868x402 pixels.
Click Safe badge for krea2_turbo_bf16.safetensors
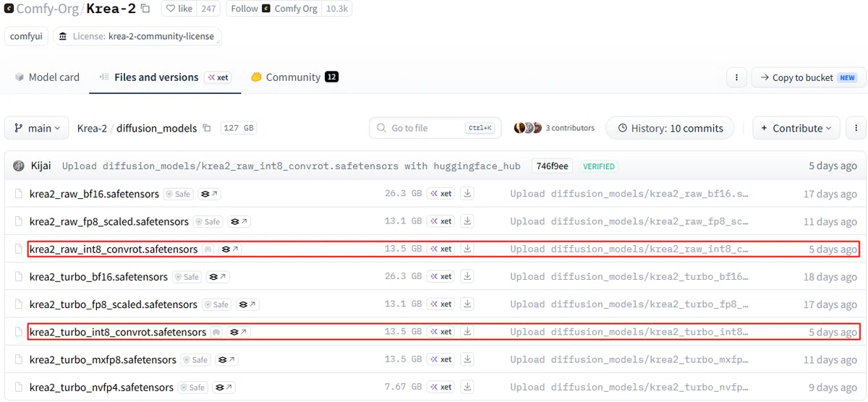[187, 277]
